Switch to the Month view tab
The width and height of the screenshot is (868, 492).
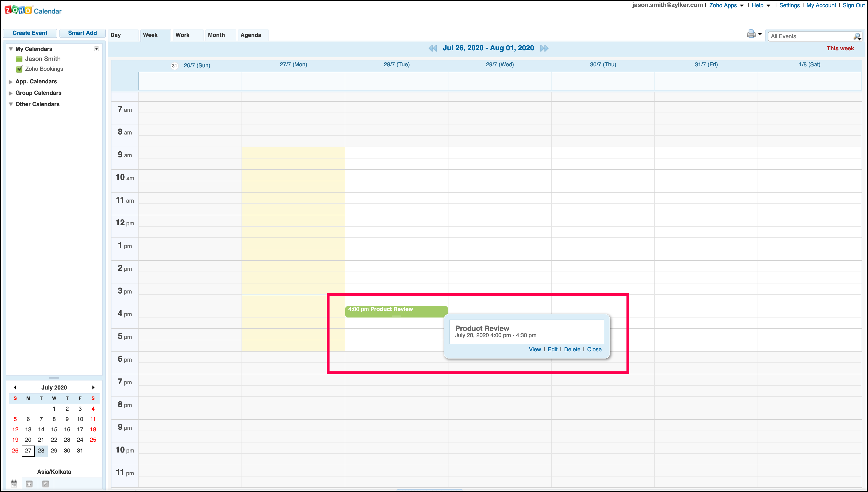[x=216, y=35]
